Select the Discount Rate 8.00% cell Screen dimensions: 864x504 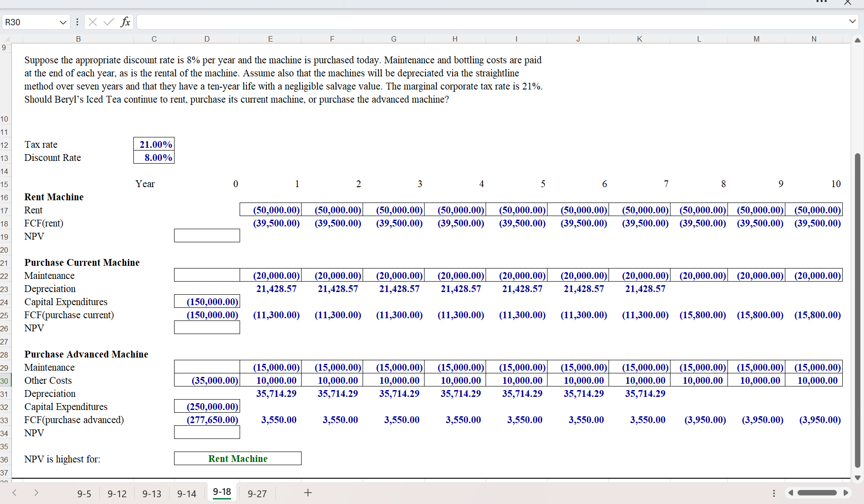154,157
